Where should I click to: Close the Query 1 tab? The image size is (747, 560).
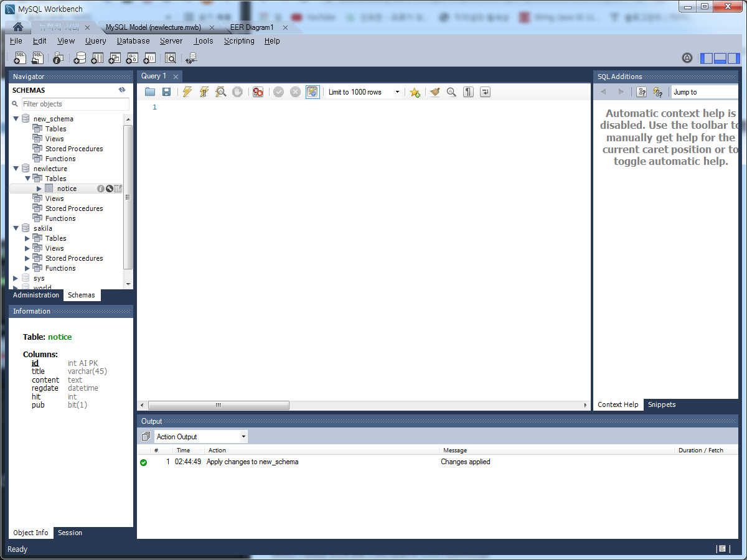pyautogui.click(x=176, y=77)
